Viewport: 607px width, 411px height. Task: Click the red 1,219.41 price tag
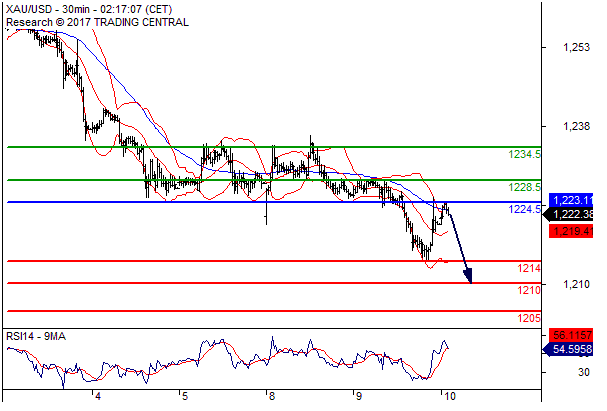pos(571,231)
